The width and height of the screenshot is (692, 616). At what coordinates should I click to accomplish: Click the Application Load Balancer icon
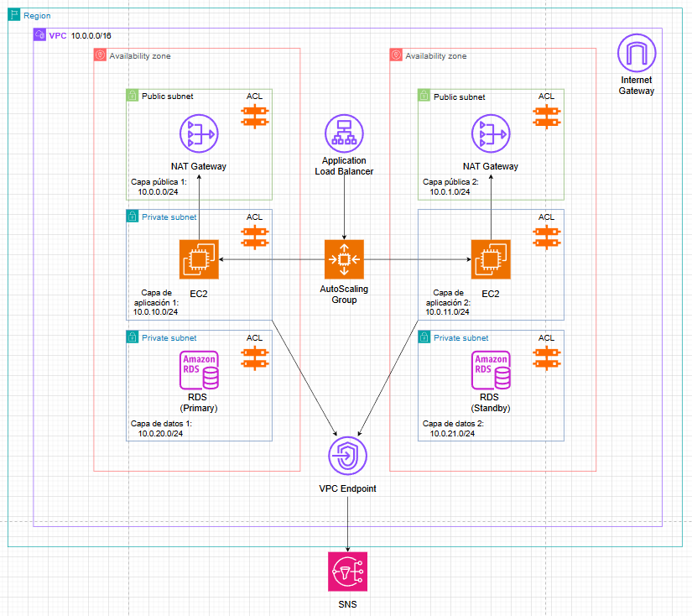click(344, 133)
